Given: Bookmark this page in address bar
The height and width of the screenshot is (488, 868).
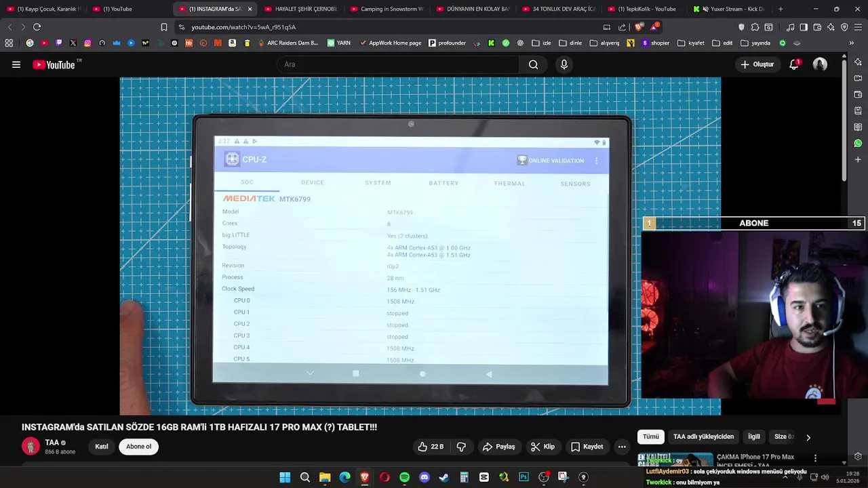Looking at the screenshot, I should [163, 27].
